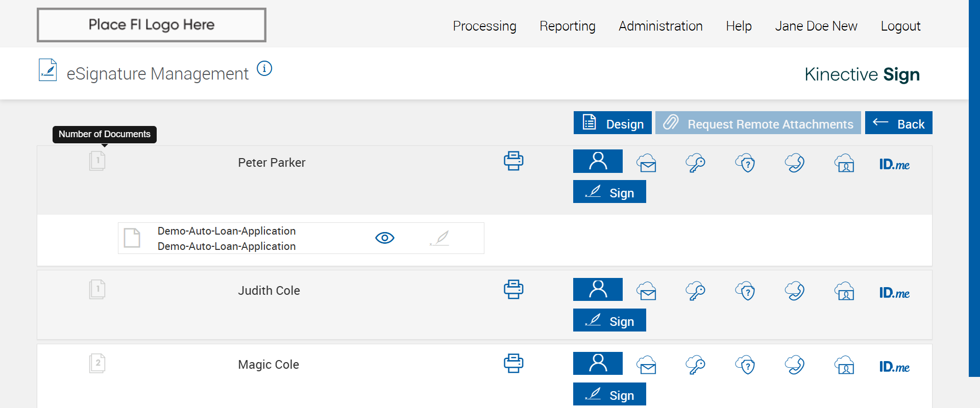Choose password key icon in Judith Cole row
The width and height of the screenshot is (980, 408).
[x=695, y=291]
